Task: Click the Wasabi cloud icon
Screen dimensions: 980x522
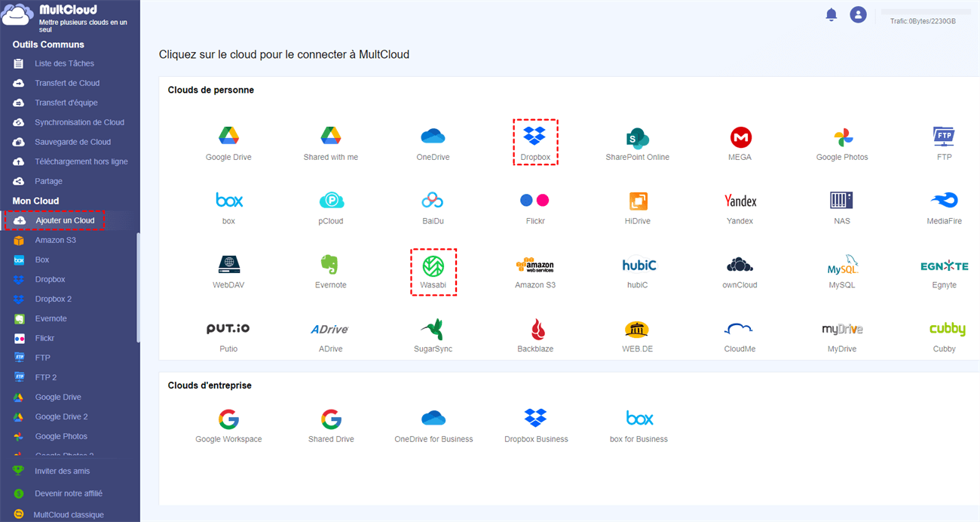Action: (x=433, y=266)
